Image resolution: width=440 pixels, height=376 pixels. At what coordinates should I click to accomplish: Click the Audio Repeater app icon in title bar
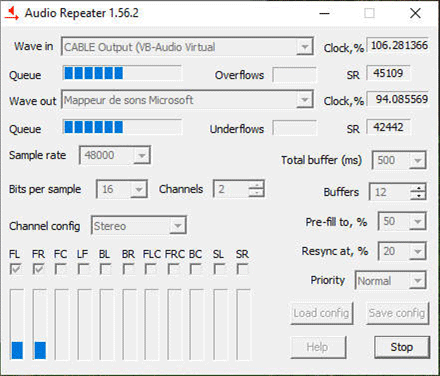coord(12,13)
